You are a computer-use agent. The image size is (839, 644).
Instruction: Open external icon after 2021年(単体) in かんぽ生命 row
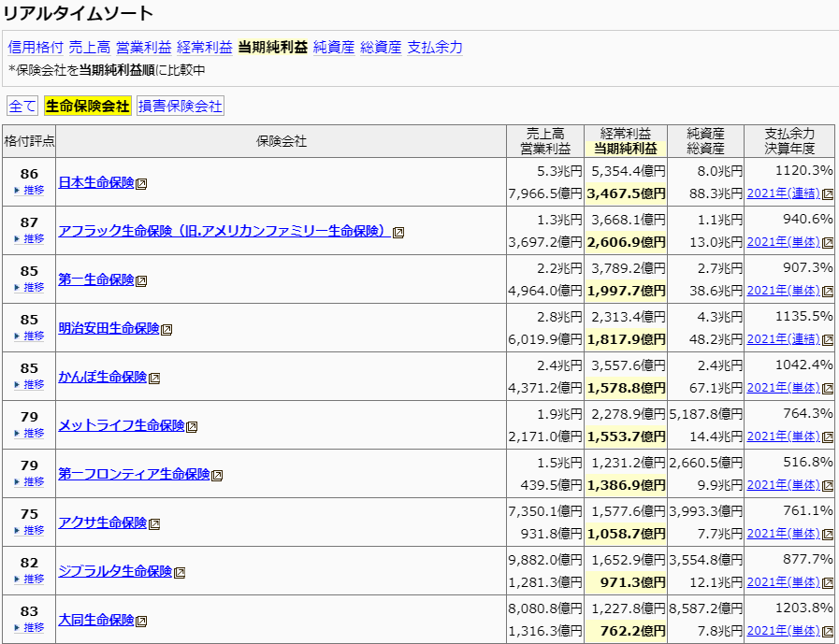[x=827, y=388]
